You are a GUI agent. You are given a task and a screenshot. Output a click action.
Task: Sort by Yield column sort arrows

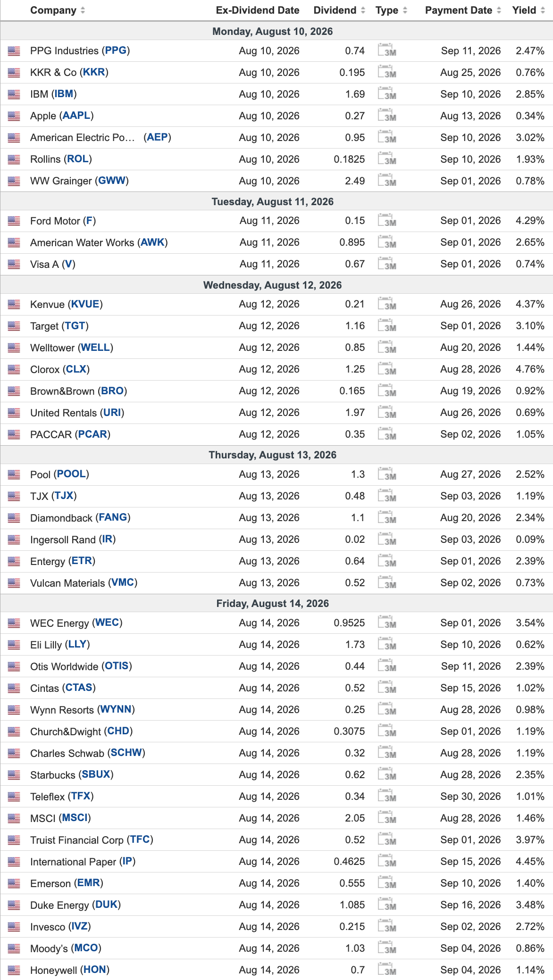[x=543, y=10]
